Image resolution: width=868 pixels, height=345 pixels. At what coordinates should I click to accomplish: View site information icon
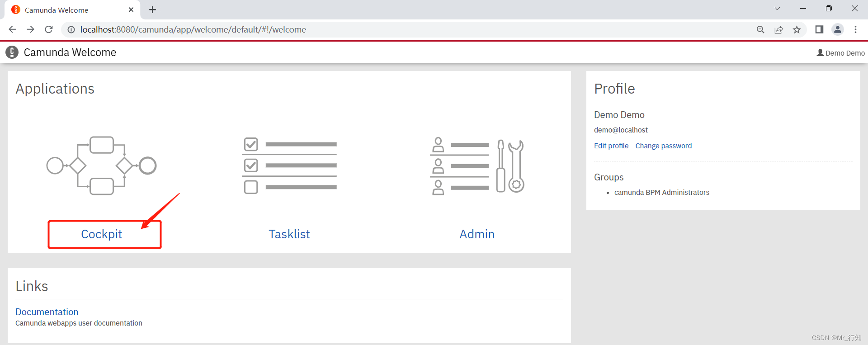[71, 29]
